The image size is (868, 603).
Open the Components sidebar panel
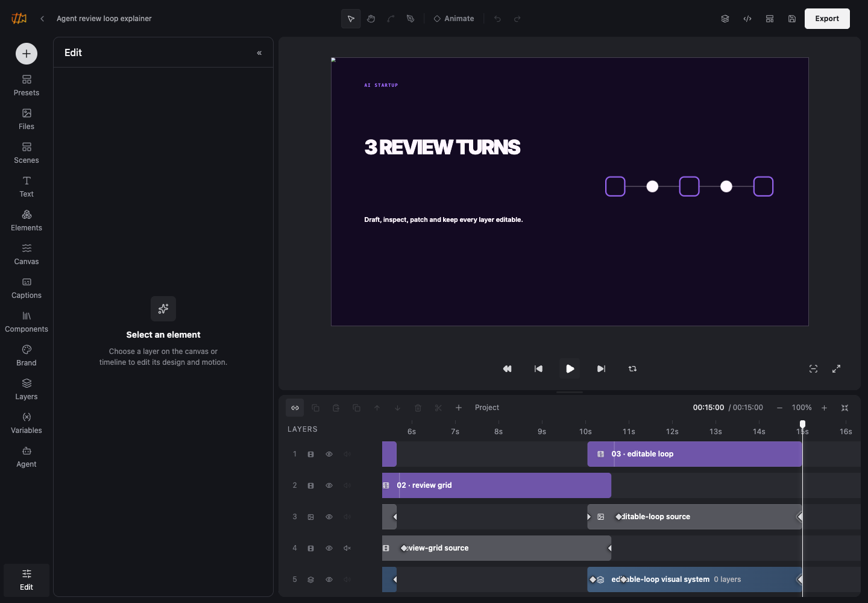pyautogui.click(x=27, y=322)
